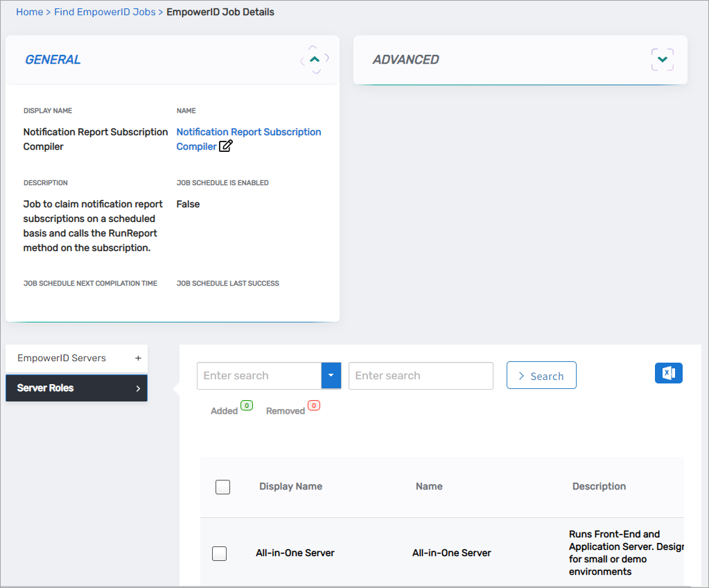The height and width of the screenshot is (588, 709).
Task: Tick the All-in-One Server row checkbox
Action: [x=219, y=553]
